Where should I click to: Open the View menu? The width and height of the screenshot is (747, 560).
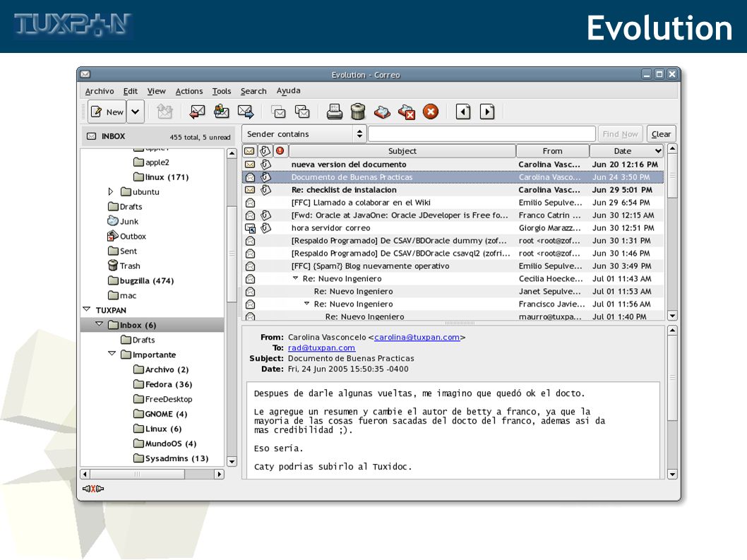(156, 91)
